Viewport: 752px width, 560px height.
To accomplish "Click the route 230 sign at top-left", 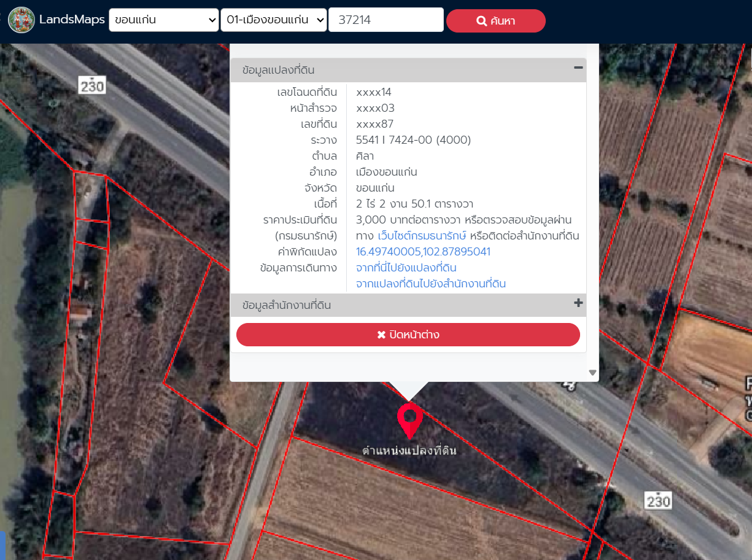I will 92,85.
